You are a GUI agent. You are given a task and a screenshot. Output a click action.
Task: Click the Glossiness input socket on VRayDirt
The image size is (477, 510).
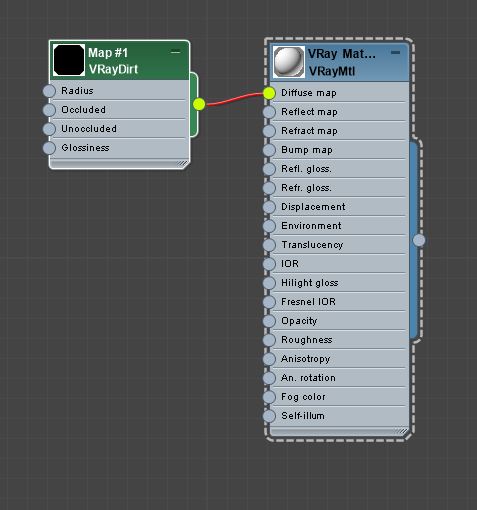click(x=49, y=148)
